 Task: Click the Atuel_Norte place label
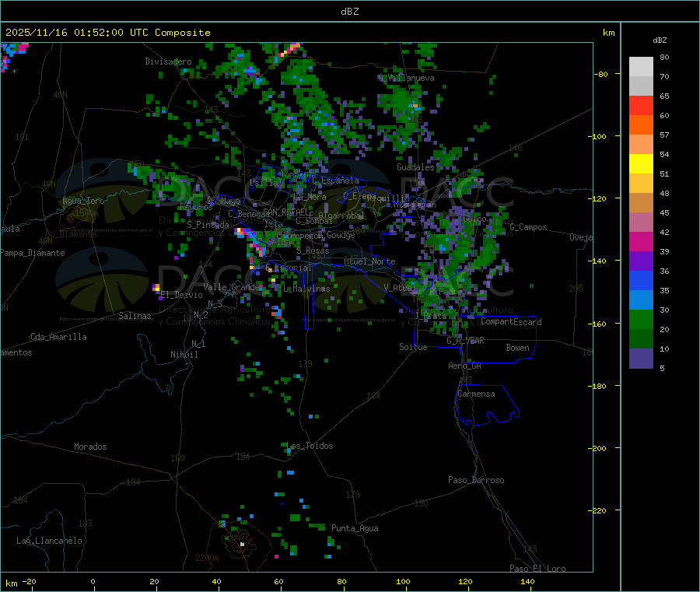point(369,261)
